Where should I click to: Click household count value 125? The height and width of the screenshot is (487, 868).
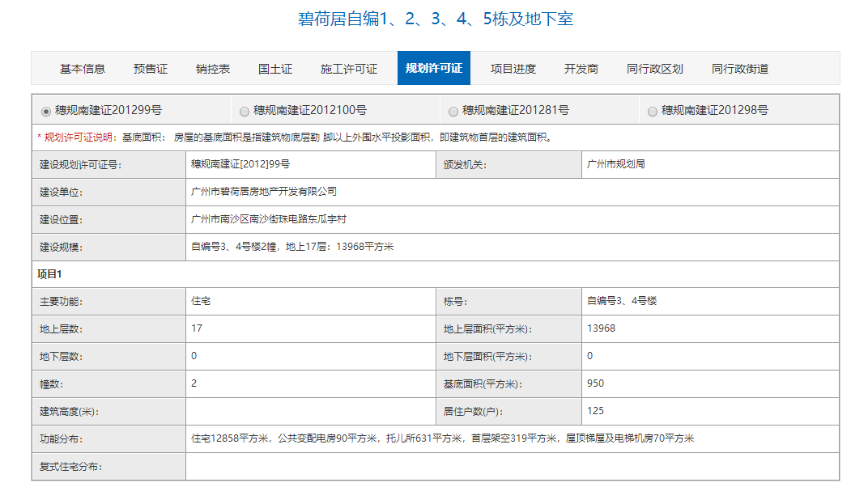click(x=596, y=411)
